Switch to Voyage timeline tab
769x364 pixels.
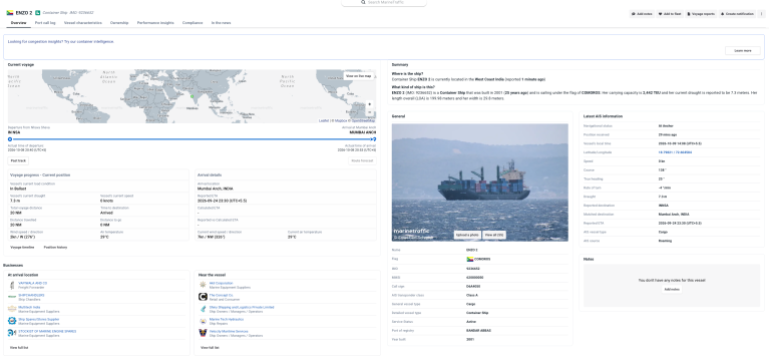[23, 247]
